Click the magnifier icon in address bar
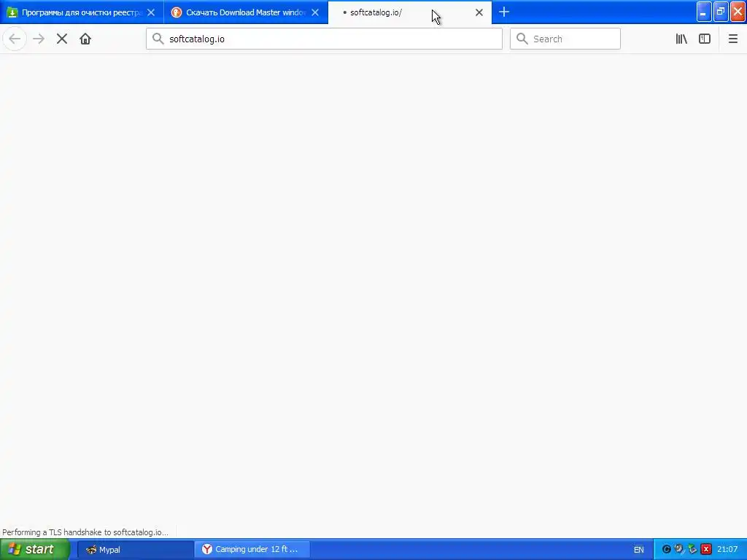 [x=158, y=39]
